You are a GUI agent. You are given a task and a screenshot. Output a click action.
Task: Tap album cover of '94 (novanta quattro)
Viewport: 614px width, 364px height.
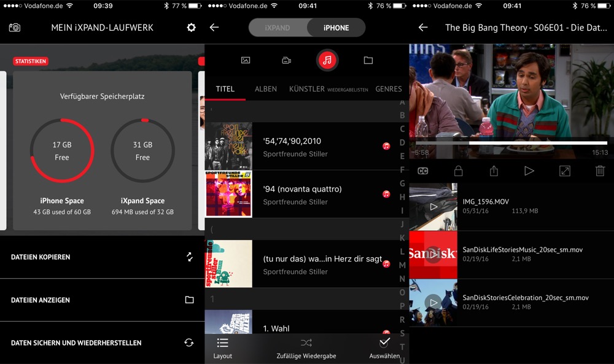(x=228, y=194)
